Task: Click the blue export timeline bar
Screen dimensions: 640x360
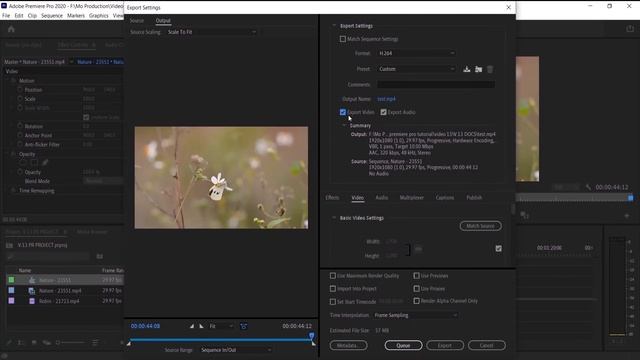Action: click(x=220, y=340)
